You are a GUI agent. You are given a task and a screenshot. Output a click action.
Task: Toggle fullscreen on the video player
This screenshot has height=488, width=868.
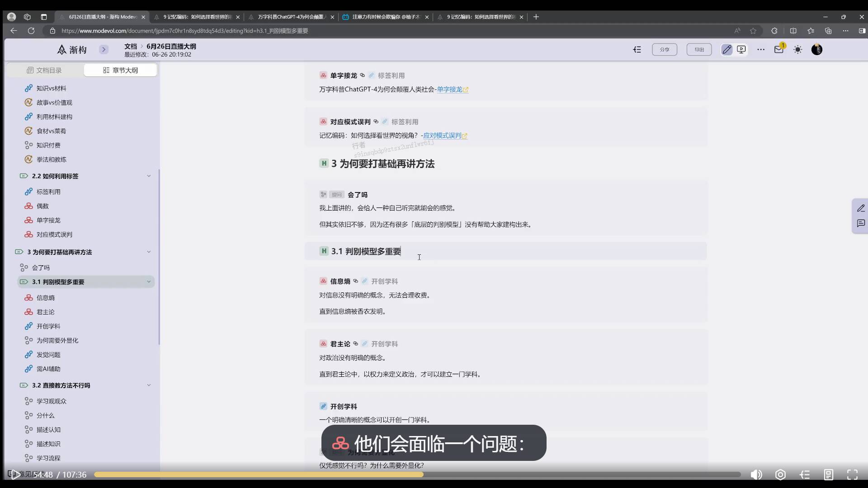pos(852,474)
